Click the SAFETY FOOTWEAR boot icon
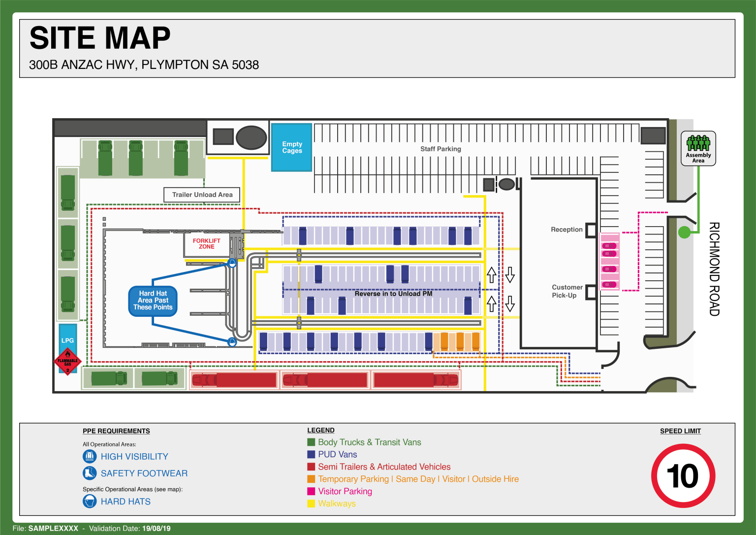The height and width of the screenshot is (535, 756). click(90, 473)
